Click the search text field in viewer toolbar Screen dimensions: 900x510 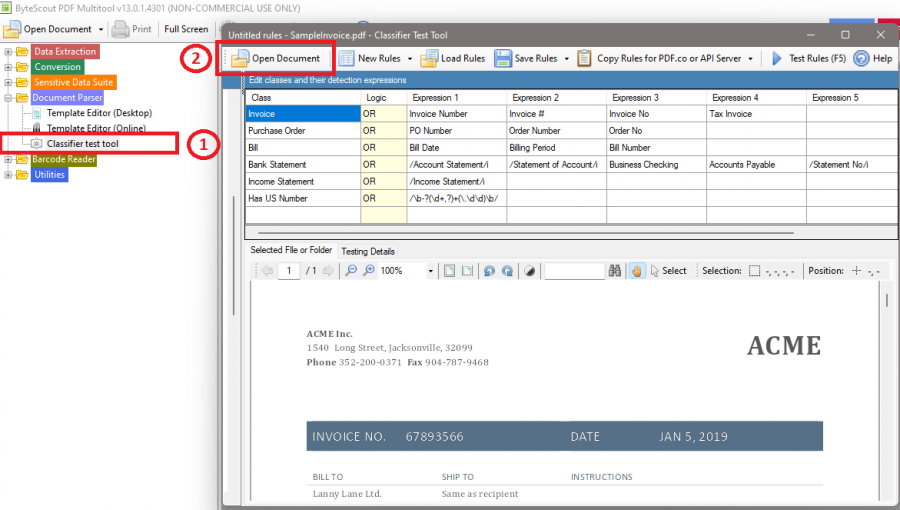click(x=575, y=271)
